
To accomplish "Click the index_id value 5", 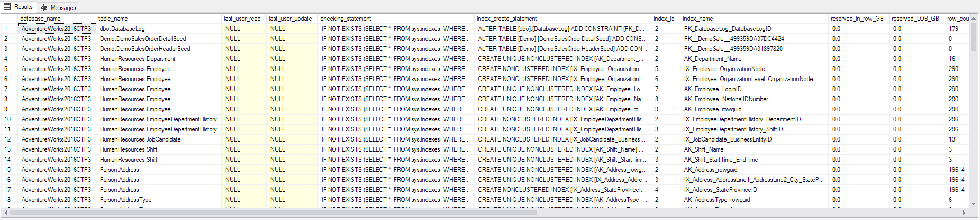I will click(666, 69).
